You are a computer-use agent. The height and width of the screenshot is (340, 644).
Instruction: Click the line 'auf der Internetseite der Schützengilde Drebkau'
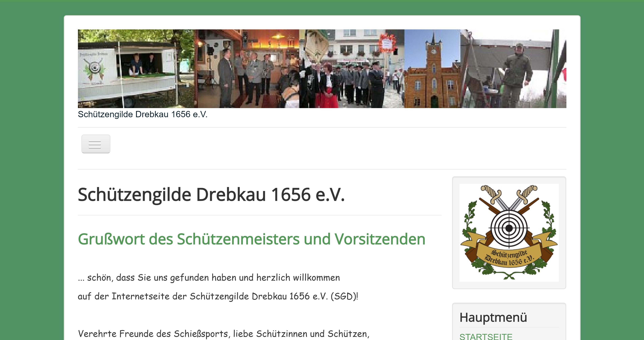coord(218,296)
